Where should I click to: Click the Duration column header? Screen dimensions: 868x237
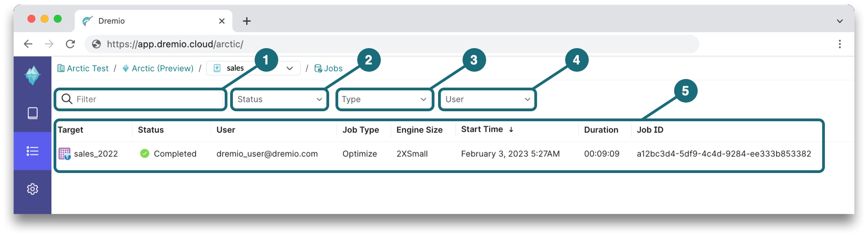click(x=601, y=130)
